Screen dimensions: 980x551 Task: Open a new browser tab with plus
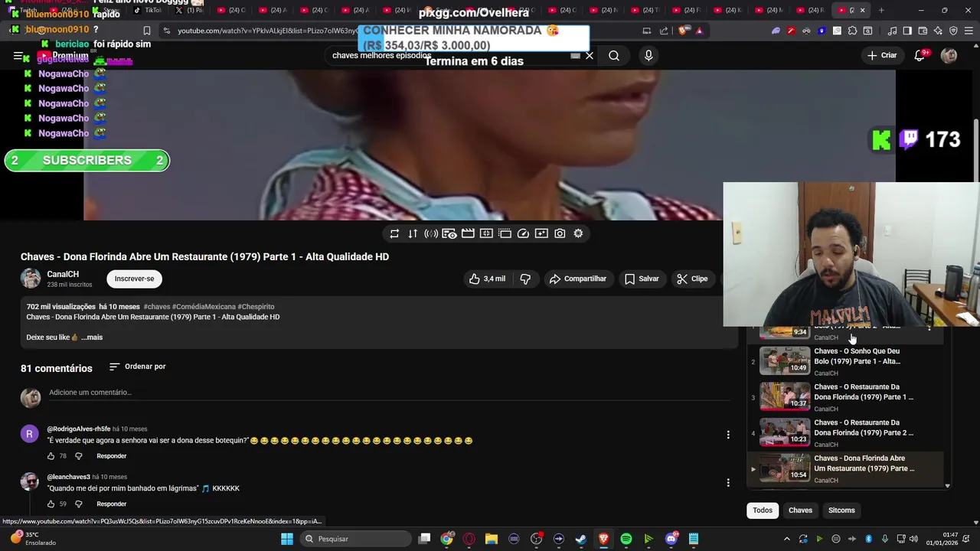(x=881, y=10)
